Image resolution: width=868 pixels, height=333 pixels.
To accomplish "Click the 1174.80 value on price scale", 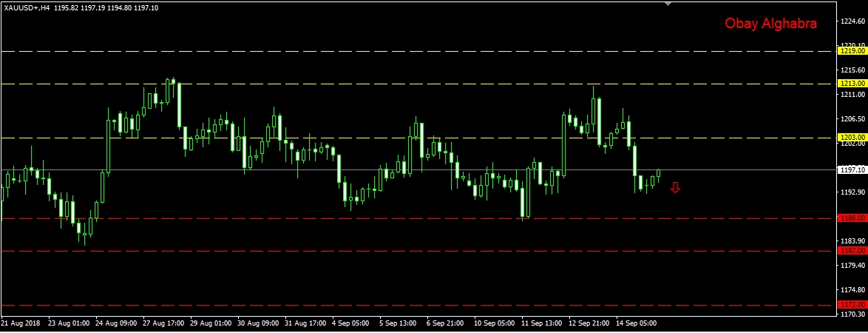I will [x=852, y=290].
